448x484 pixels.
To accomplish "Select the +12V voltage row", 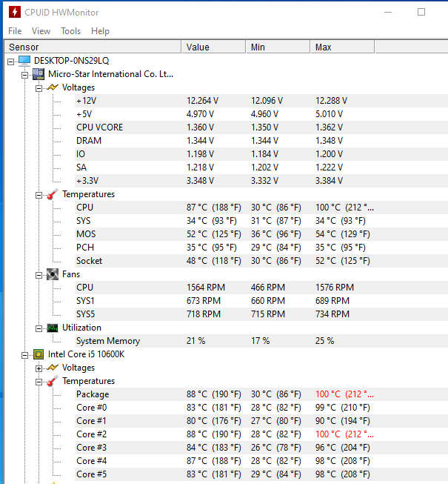I will [261, 101].
